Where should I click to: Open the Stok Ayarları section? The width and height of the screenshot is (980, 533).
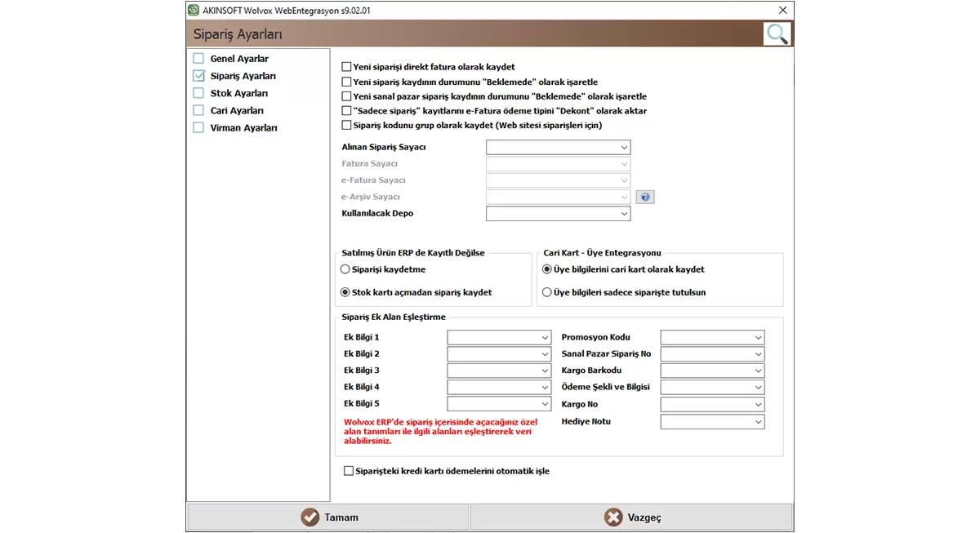click(x=238, y=93)
